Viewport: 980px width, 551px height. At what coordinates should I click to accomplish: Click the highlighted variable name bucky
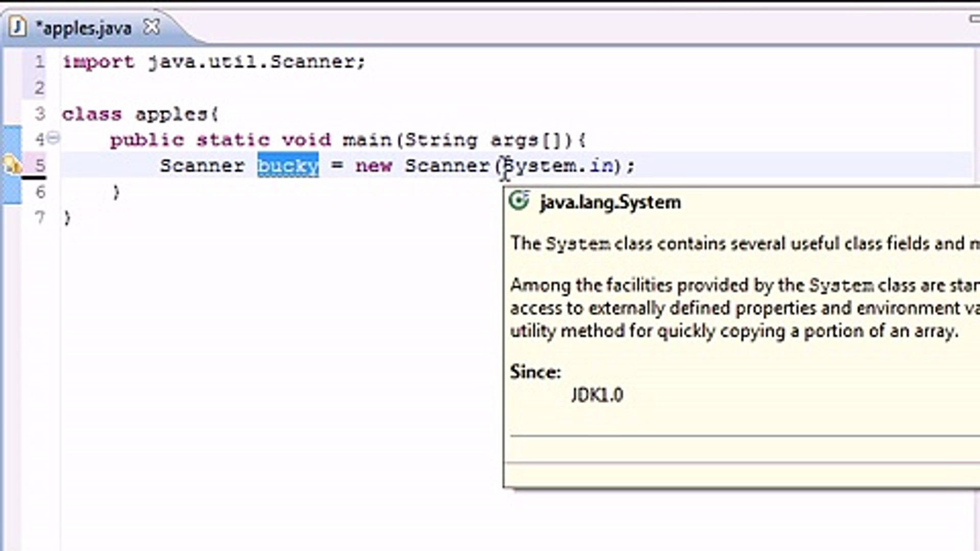pos(287,165)
